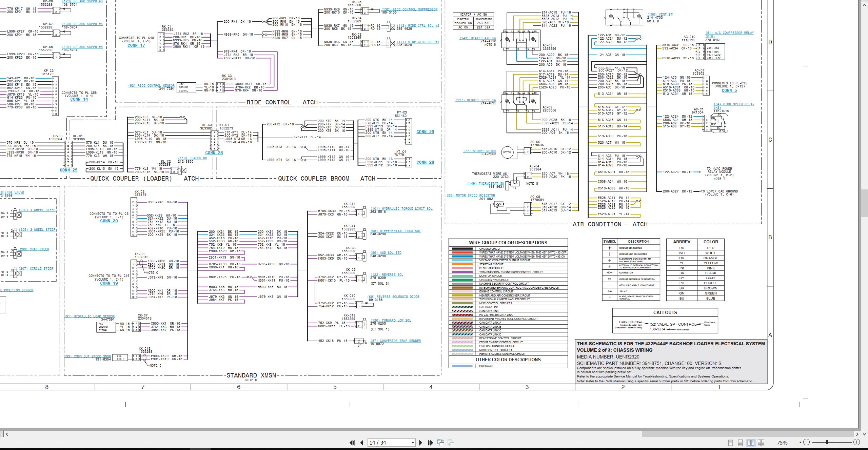
Task: Click the vertical scrollbar thumb
Action: click(x=865, y=203)
